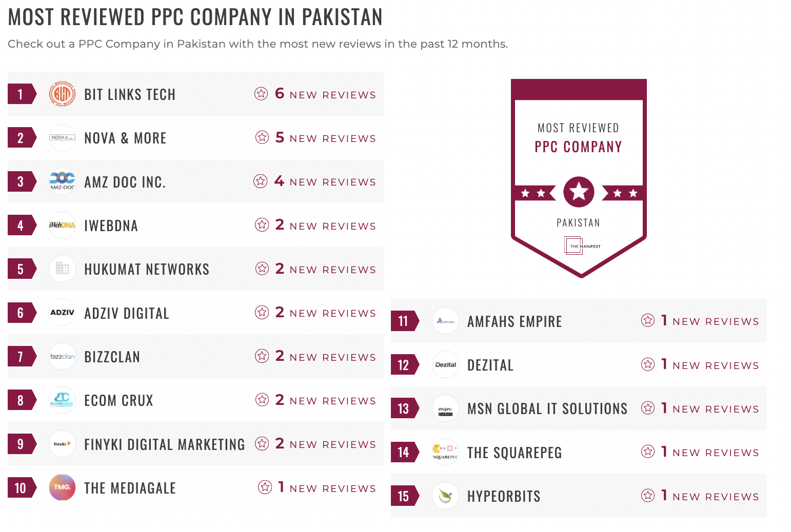Click the Most Reviewed PPC Company badge
The height and width of the screenshot is (532, 791).
(x=579, y=178)
